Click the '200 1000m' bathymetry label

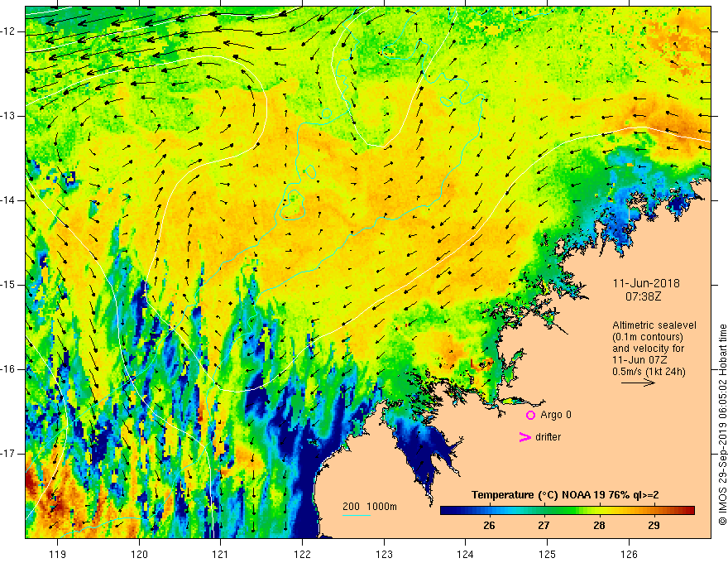(370, 507)
